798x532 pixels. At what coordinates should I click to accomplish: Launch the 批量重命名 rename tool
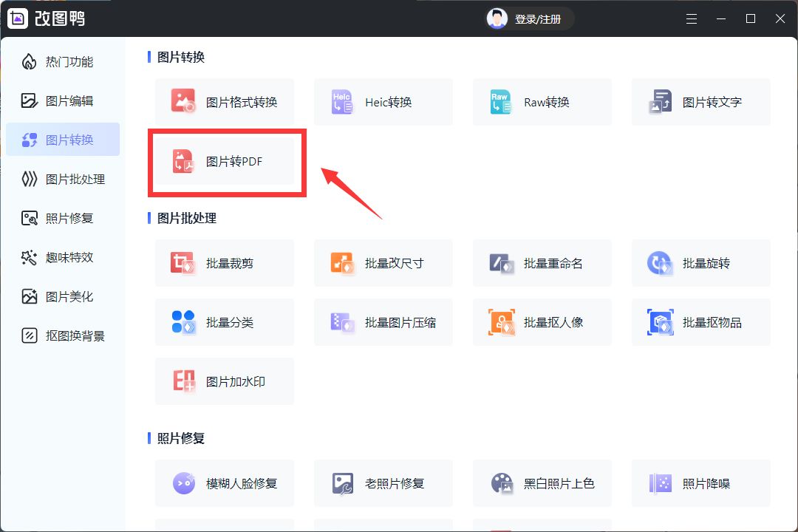[542, 263]
